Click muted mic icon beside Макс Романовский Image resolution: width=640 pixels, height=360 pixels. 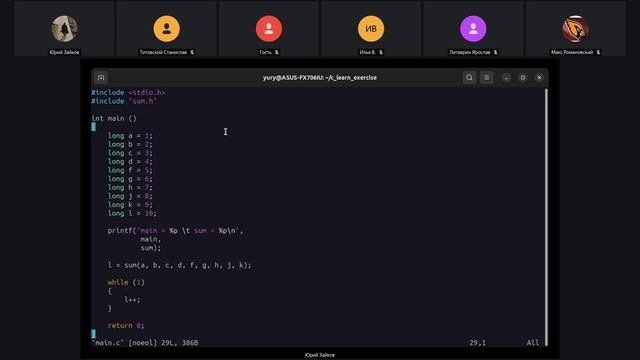598,52
